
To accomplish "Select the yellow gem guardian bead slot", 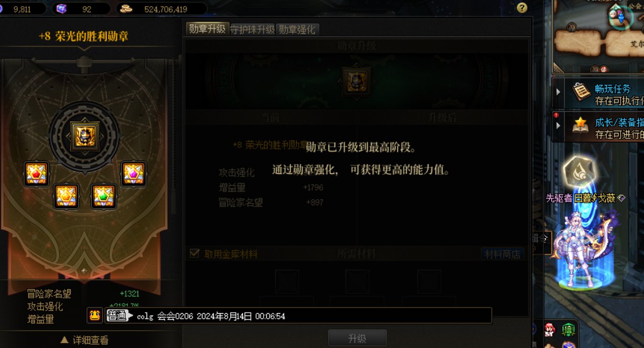I will click(66, 196).
